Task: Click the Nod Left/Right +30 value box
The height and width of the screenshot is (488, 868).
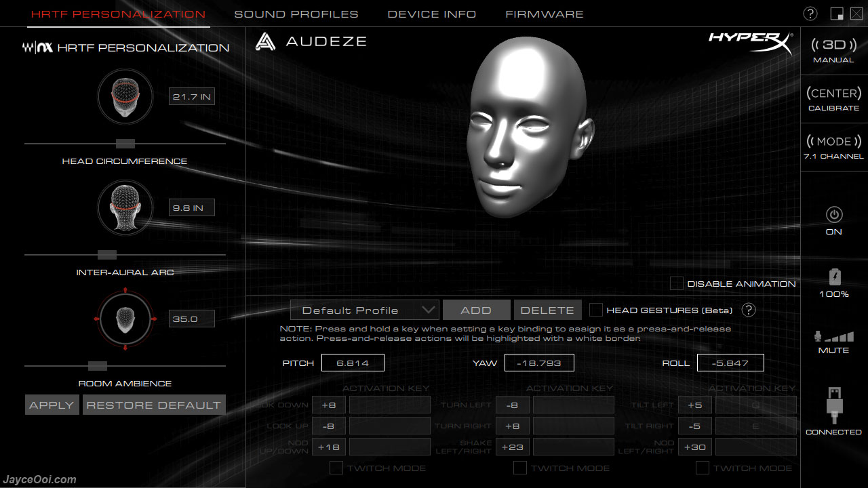Action: click(x=695, y=447)
